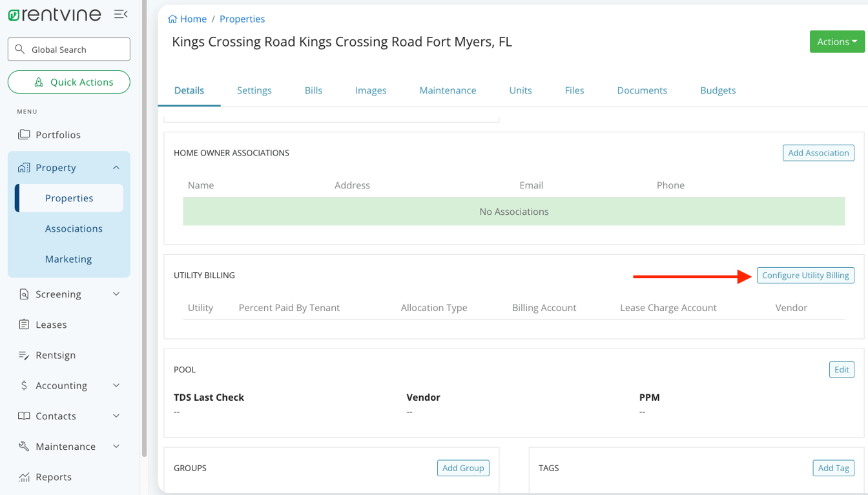Image resolution: width=868 pixels, height=495 pixels.
Task: Select the Screening icon in sidebar
Action: click(x=25, y=294)
